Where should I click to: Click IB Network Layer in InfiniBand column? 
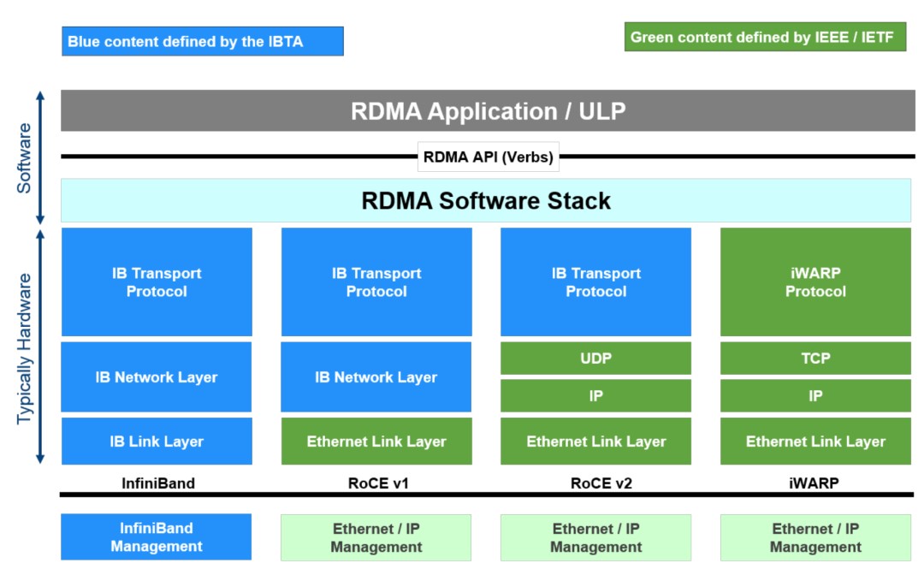(157, 377)
